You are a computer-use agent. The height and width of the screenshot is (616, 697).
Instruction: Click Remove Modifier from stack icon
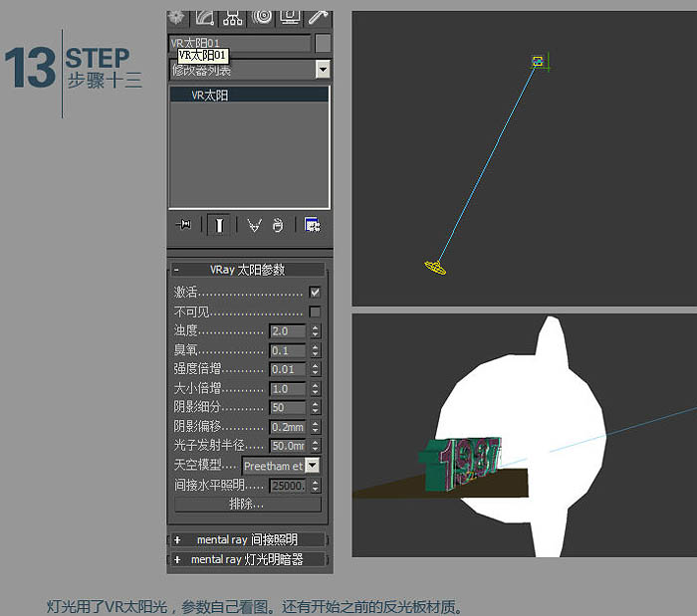pos(278,225)
